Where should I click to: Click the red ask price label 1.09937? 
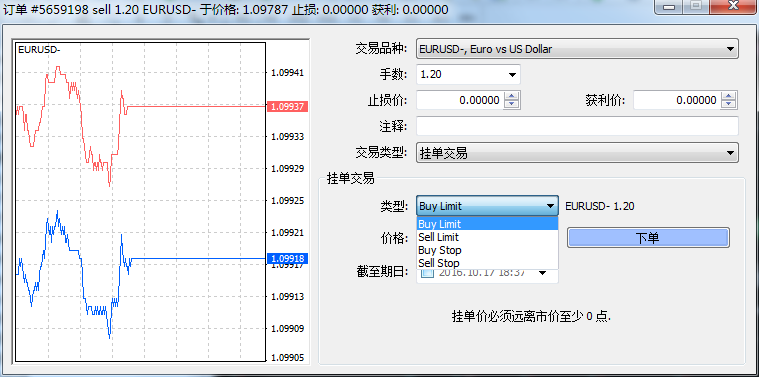(x=288, y=106)
